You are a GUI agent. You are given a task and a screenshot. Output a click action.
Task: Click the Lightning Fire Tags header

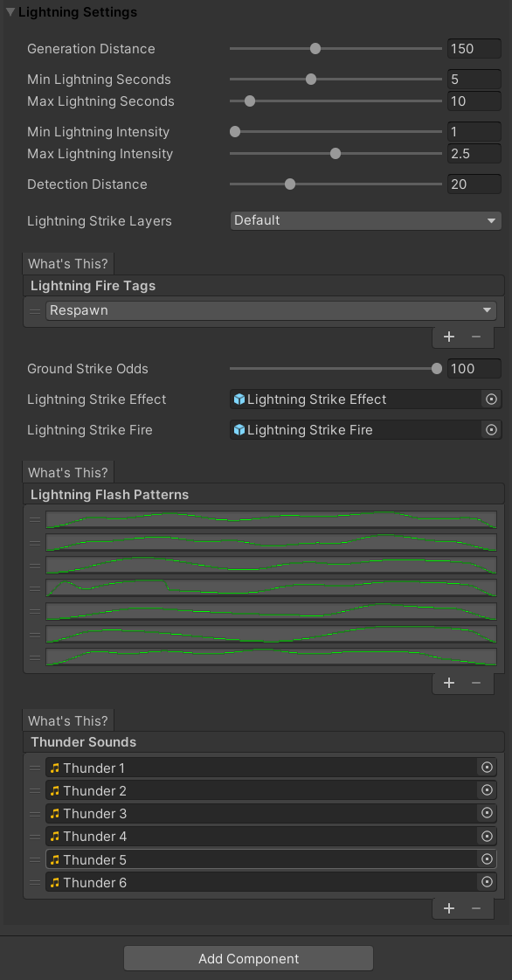tap(92, 285)
